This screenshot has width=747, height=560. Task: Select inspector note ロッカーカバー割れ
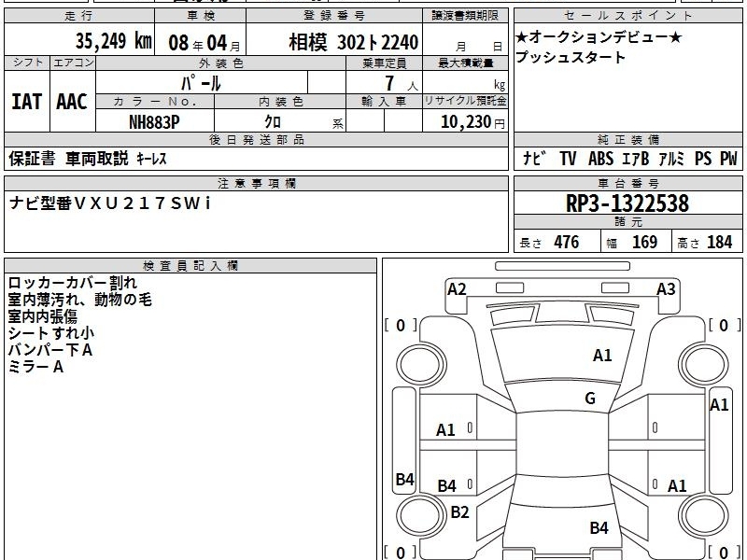pos(73,283)
